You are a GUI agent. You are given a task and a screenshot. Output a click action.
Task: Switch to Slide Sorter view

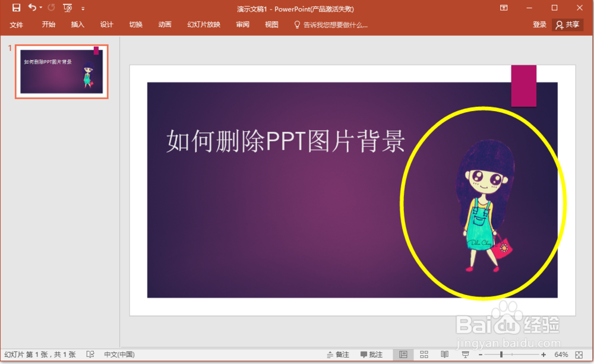pos(424,354)
